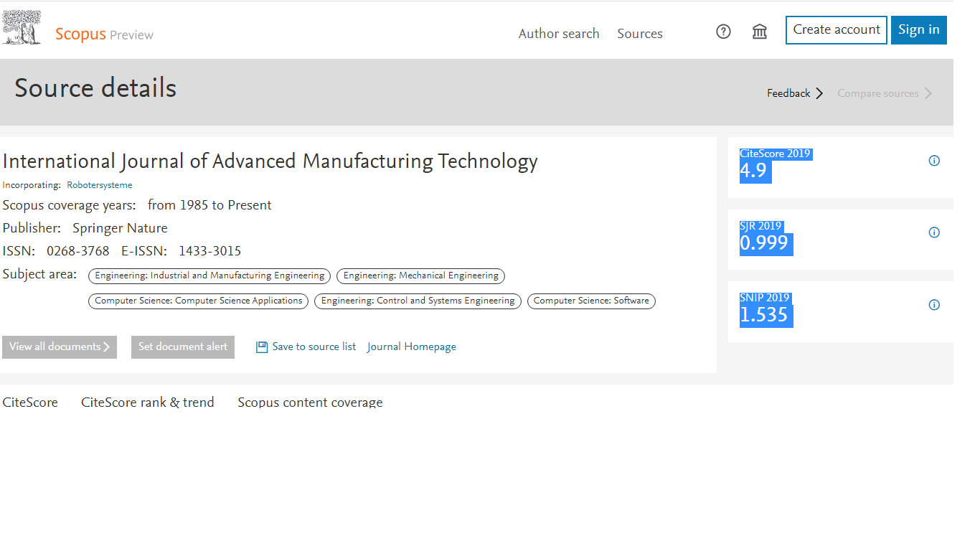Click the institution building icon
The height and width of the screenshot is (551, 980).
click(x=760, y=32)
